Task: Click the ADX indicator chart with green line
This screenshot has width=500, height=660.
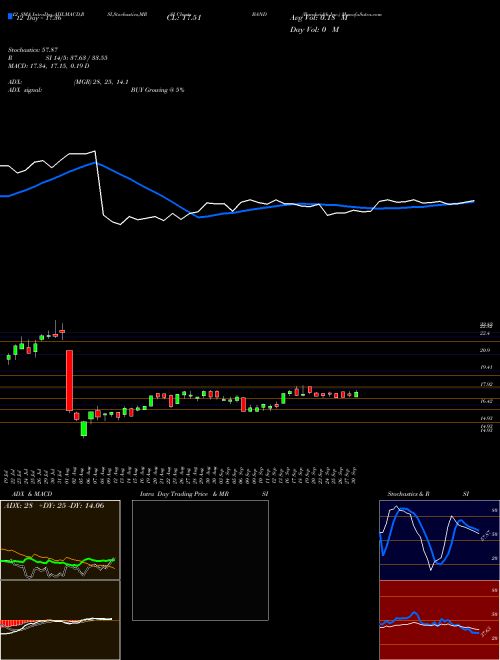Action: click(60, 540)
